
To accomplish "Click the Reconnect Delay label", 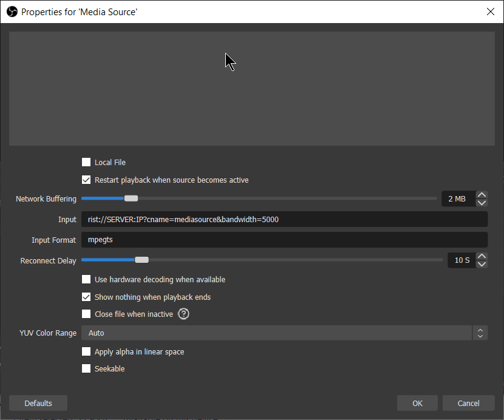I will [48, 260].
